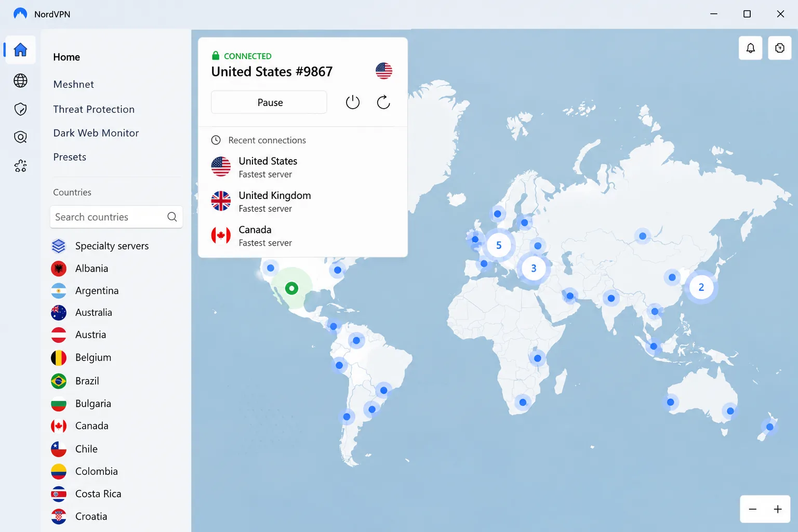Open Threat Protection menu item

[94, 109]
